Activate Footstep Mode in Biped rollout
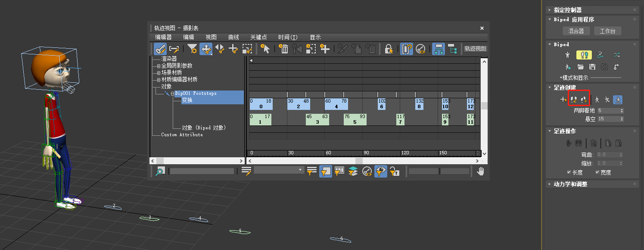 point(584,55)
